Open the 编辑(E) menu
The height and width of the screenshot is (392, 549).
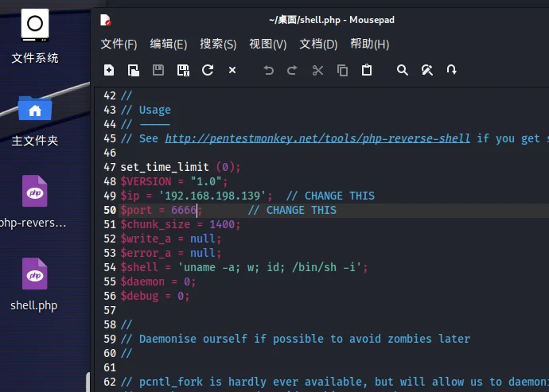click(169, 44)
